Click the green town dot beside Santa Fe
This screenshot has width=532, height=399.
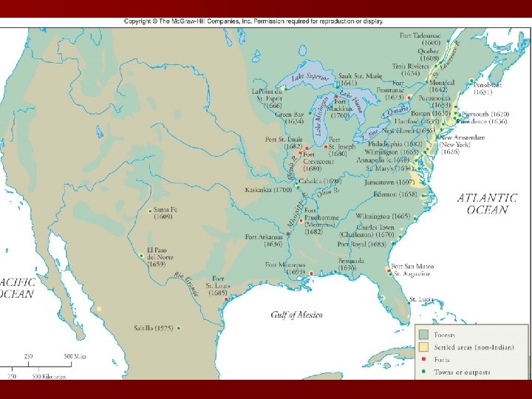150,211
